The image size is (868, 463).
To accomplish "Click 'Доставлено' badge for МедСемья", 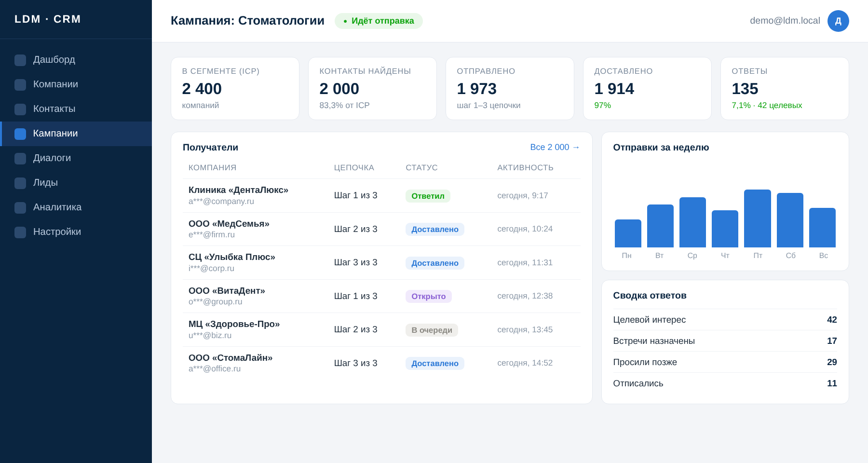I will point(435,229).
